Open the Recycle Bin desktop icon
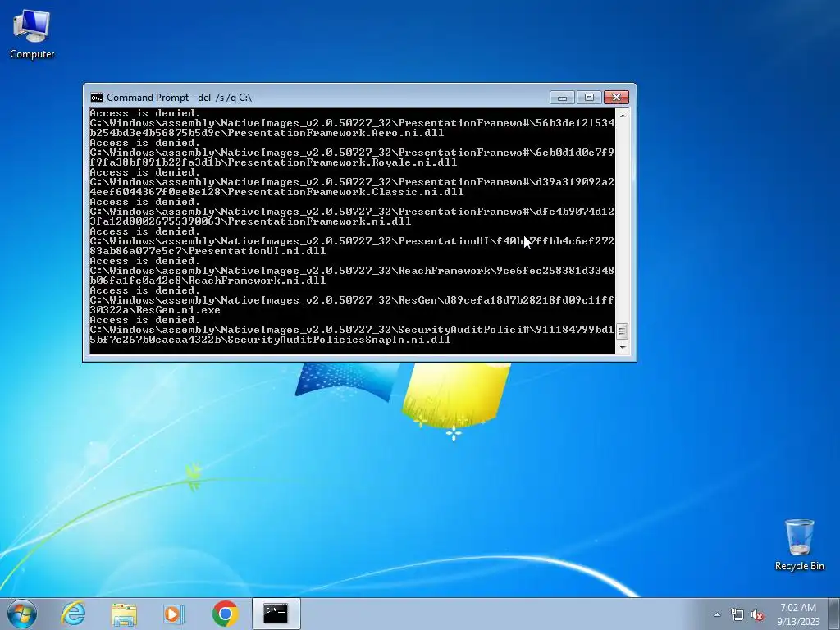The height and width of the screenshot is (630, 840). pos(799,545)
